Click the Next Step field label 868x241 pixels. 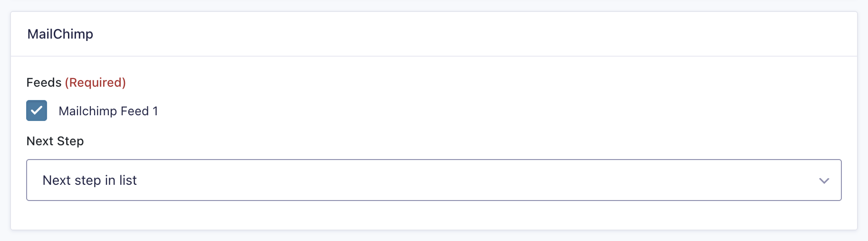point(55,141)
